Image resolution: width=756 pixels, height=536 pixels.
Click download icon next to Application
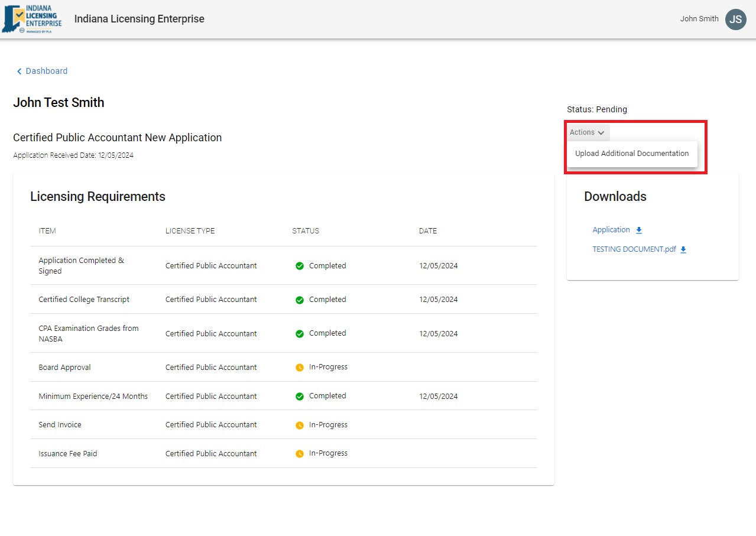click(x=639, y=230)
